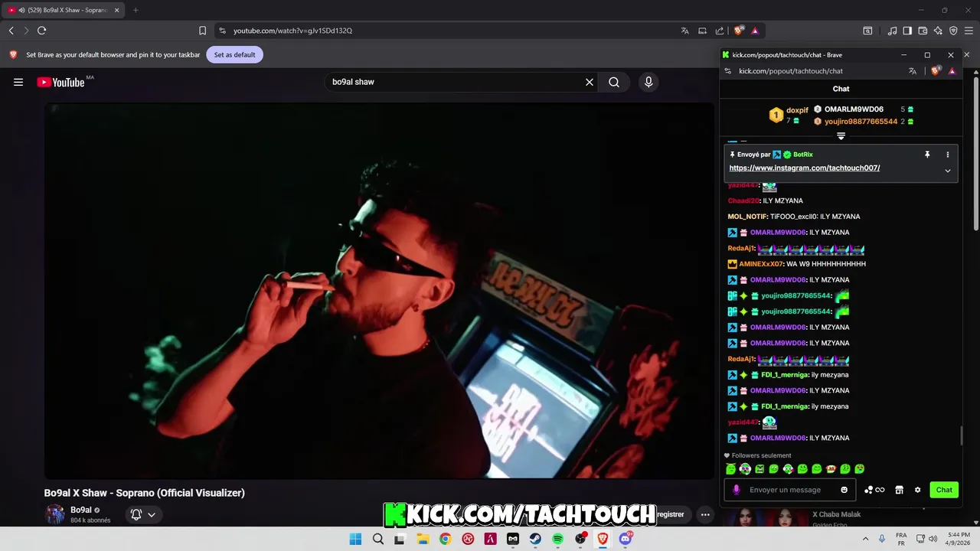Open chat settings gear icon
Screen dimensions: 980x551
point(917,490)
